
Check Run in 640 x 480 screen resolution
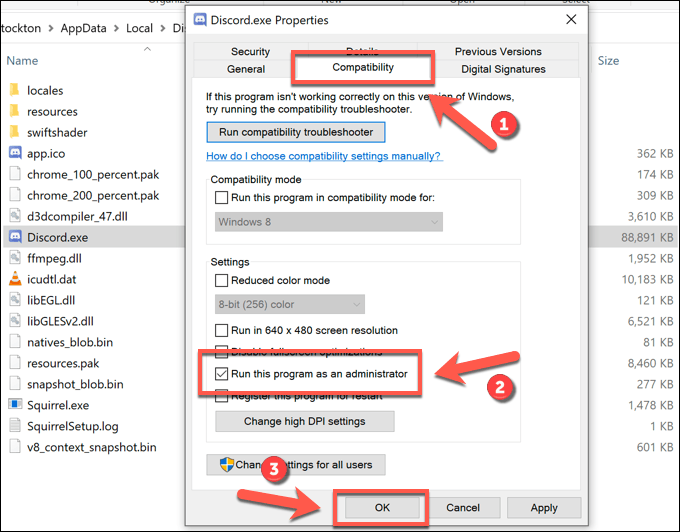click(222, 330)
